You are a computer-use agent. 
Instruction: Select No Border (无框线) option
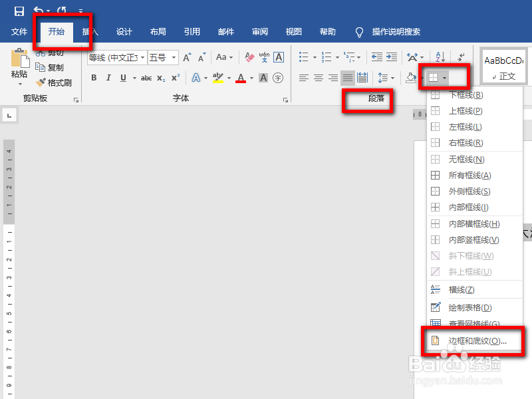474,159
